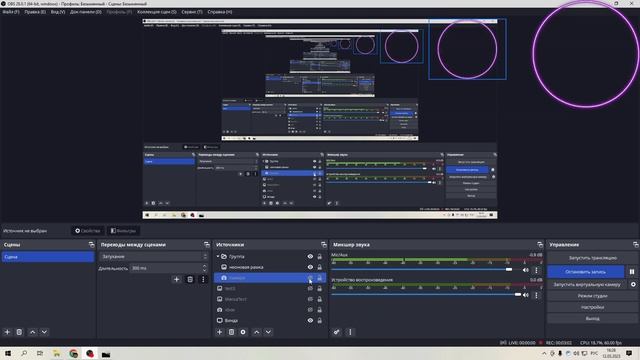
Task: Delete transition using trash icon
Action: pyautogui.click(x=190, y=279)
